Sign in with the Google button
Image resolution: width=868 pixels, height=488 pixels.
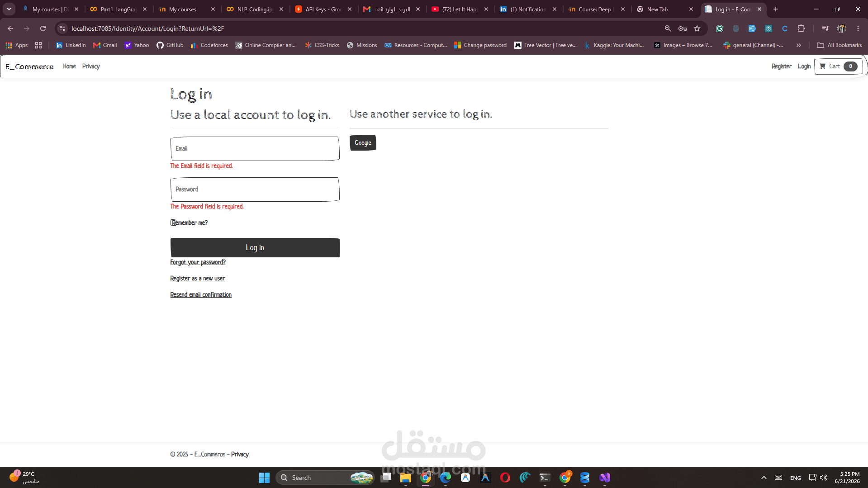(x=363, y=143)
